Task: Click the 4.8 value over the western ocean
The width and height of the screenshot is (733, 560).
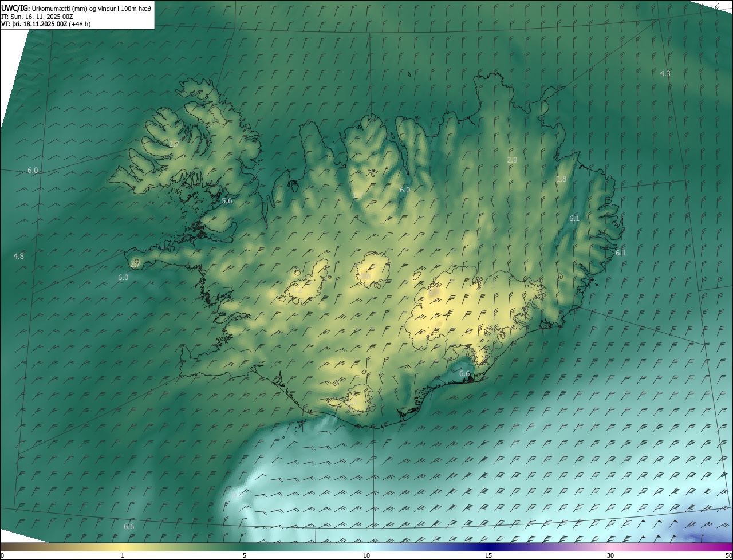Action: point(19,256)
